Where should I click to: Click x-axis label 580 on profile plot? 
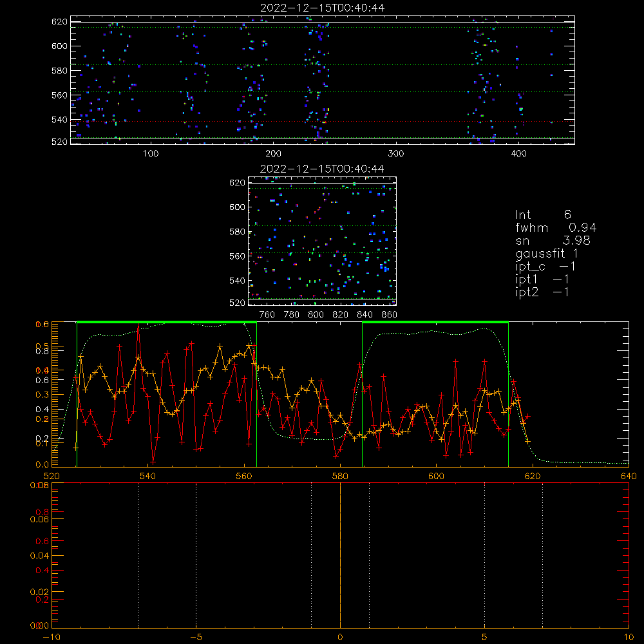click(340, 477)
